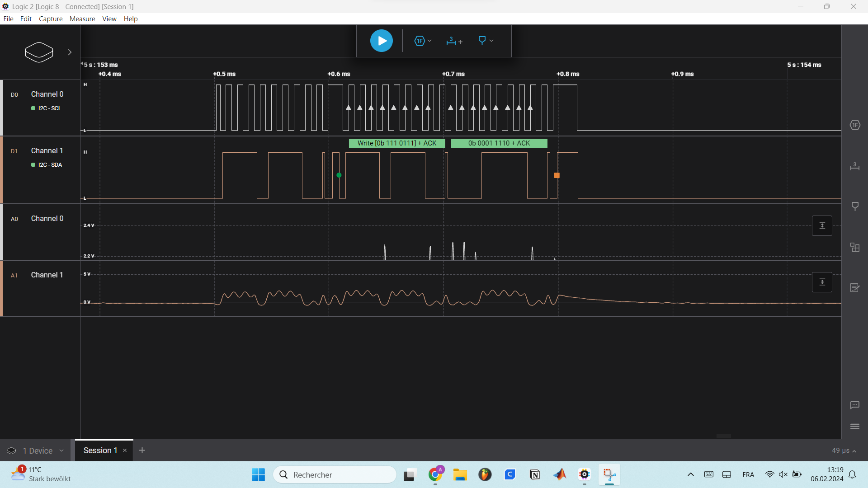Select digital Channel 1 label
This screenshot has width=868, height=488.
(47, 150)
